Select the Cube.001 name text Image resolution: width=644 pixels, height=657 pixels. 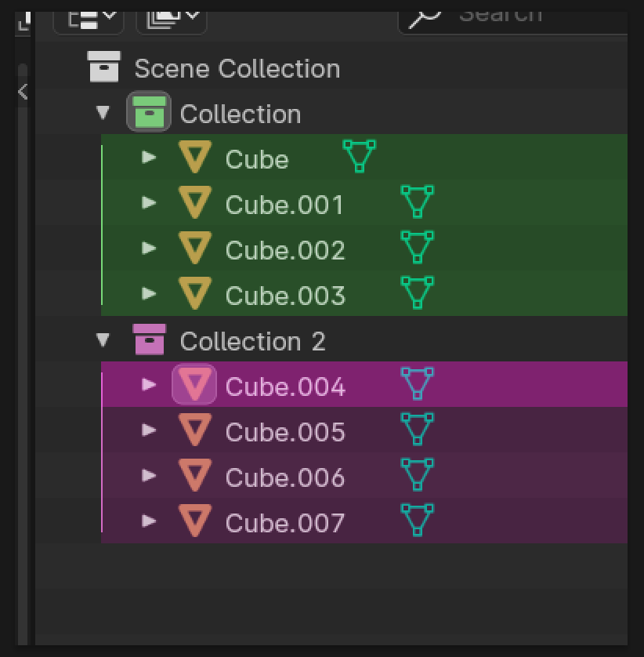tap(284, 205)
